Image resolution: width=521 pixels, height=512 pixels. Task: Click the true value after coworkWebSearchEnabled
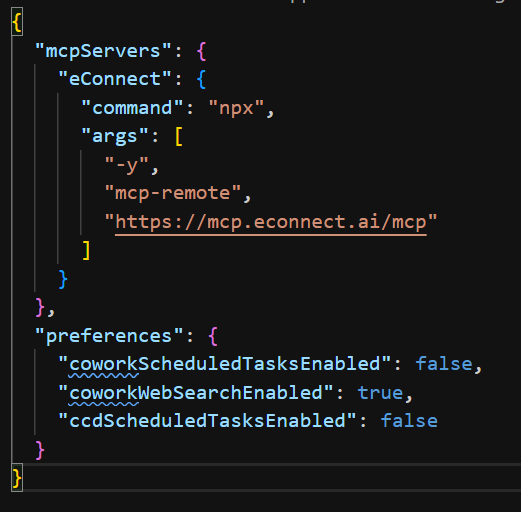tap(380, 393)
